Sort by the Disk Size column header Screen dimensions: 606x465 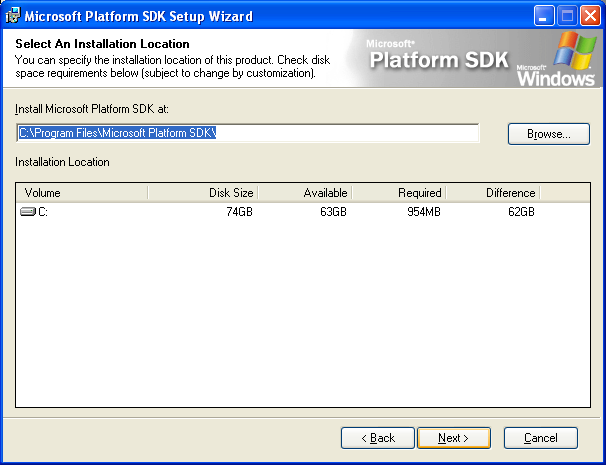click(x=203, y=192)
